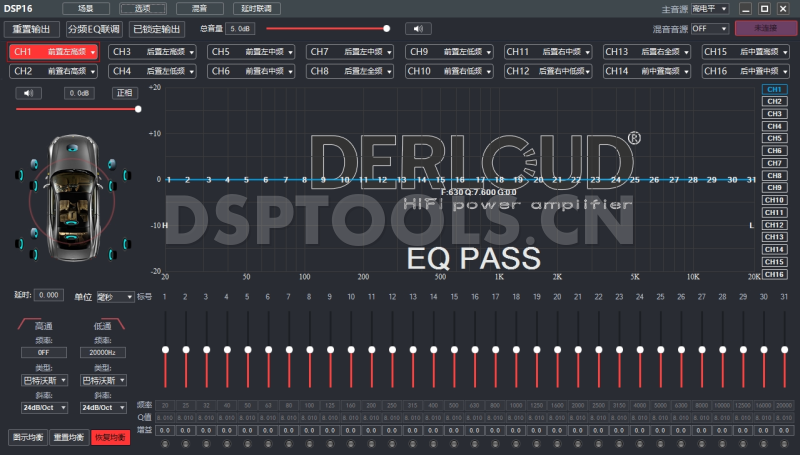Toggle the round bypass button under the 20 Hz band
This screenshot has width=800, height=455.
165,444
